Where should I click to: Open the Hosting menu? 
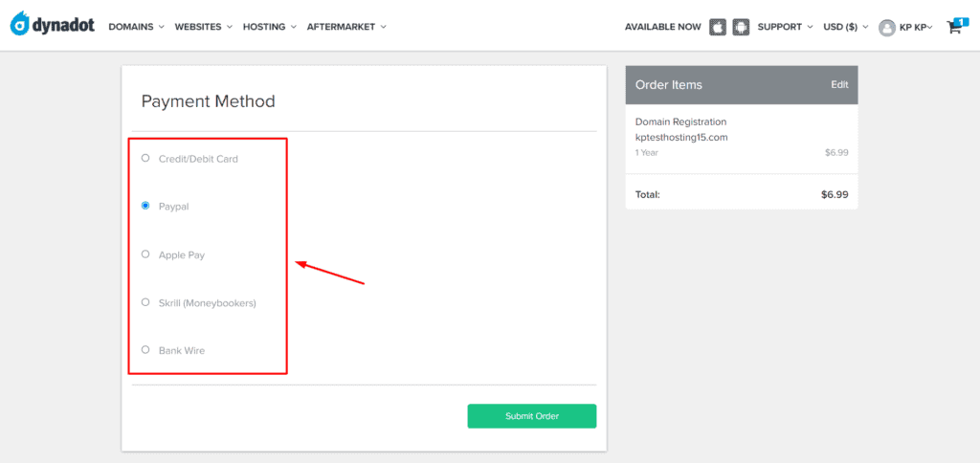coord(269,27)
